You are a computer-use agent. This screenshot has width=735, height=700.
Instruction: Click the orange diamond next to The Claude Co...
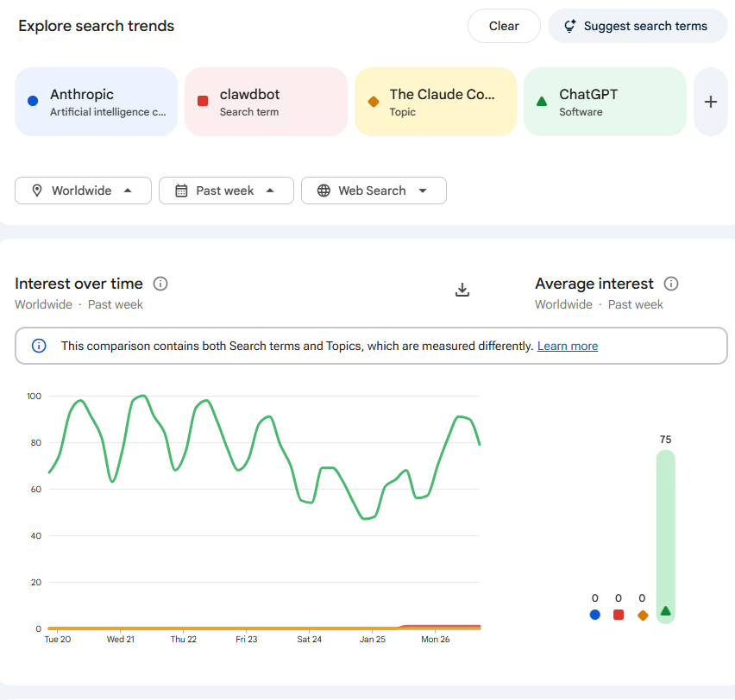pos(374,101)
